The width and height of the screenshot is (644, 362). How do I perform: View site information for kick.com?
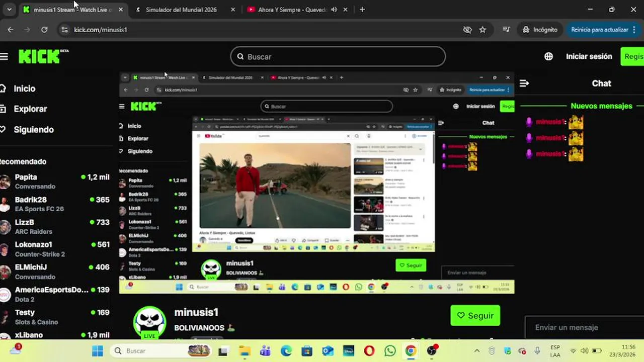64,30
